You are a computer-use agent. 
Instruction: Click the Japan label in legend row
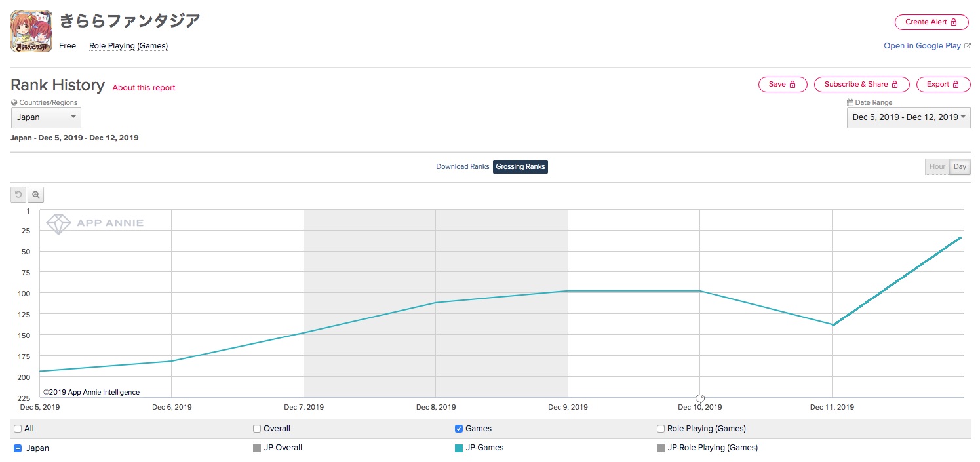tap(37, 448)
